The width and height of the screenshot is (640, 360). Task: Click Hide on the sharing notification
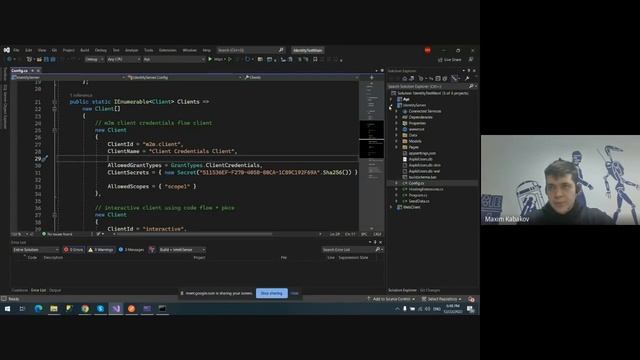pyautogui.click(x=295, y=293)
